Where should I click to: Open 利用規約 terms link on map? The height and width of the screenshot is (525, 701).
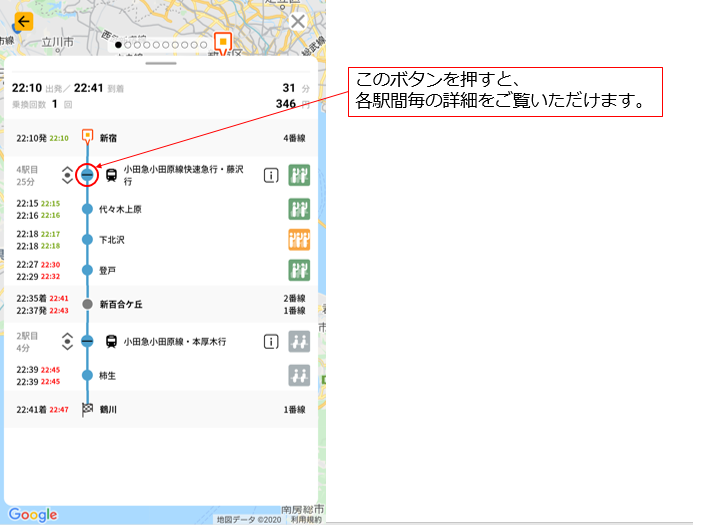(x=306, y=520)
